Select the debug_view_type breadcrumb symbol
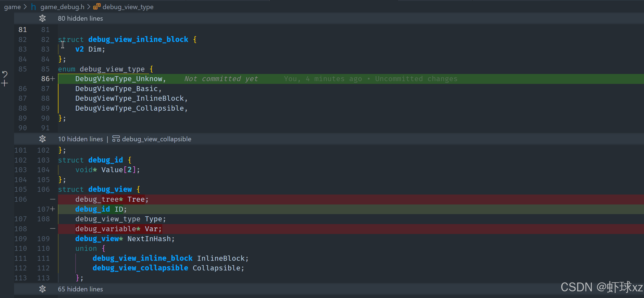The image size is (644, 298). coord(128,7)
